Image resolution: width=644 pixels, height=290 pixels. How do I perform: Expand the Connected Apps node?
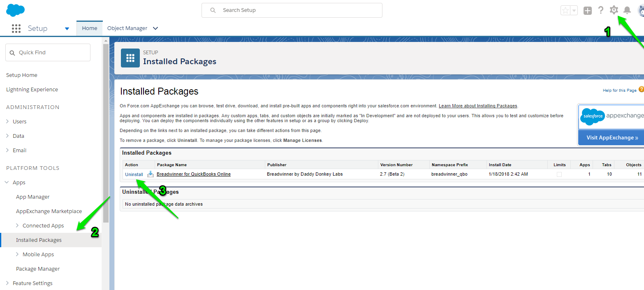17,225
